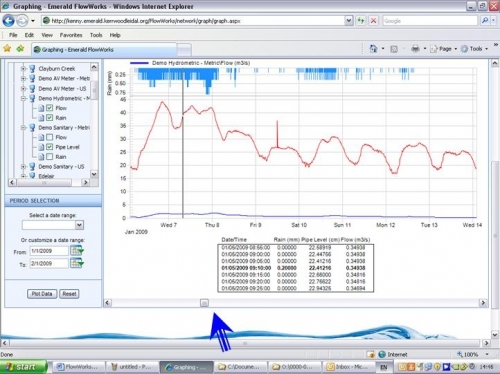
Task: Open the View menu
Action: [x=47, y=35]
